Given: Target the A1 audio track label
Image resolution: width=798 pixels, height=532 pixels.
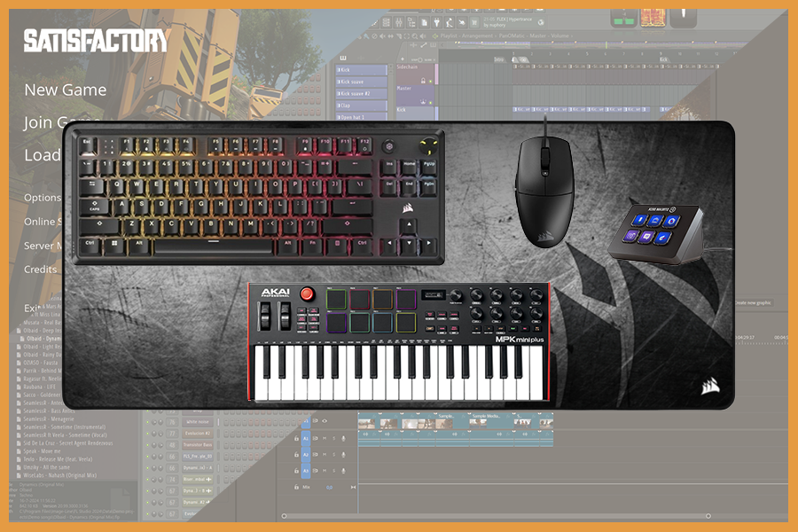Looking at the screenshot, I should [306, 438].
